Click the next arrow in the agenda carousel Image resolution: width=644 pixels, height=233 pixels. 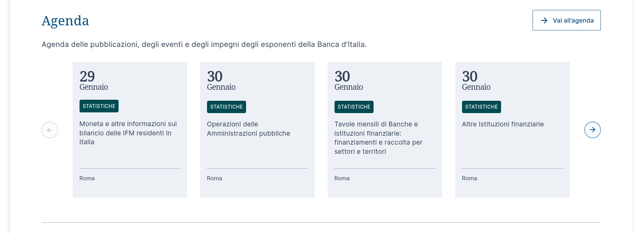pyautogui.click(x=592, y=130)
